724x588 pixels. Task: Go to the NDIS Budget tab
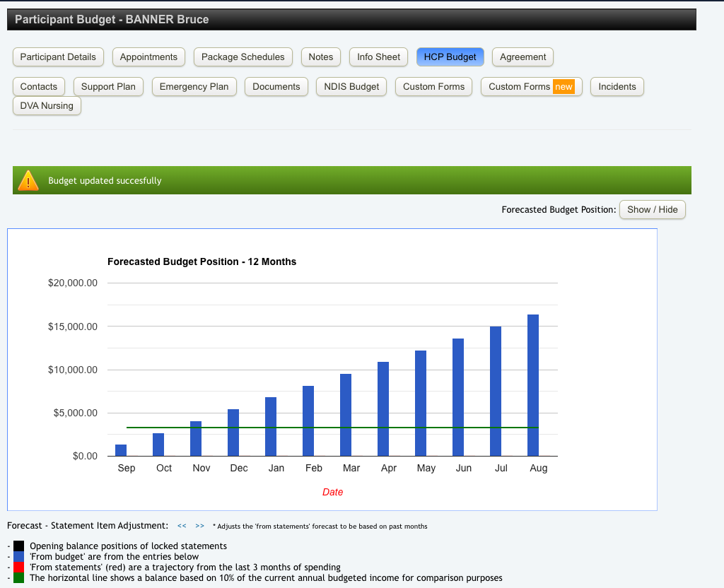351,87
